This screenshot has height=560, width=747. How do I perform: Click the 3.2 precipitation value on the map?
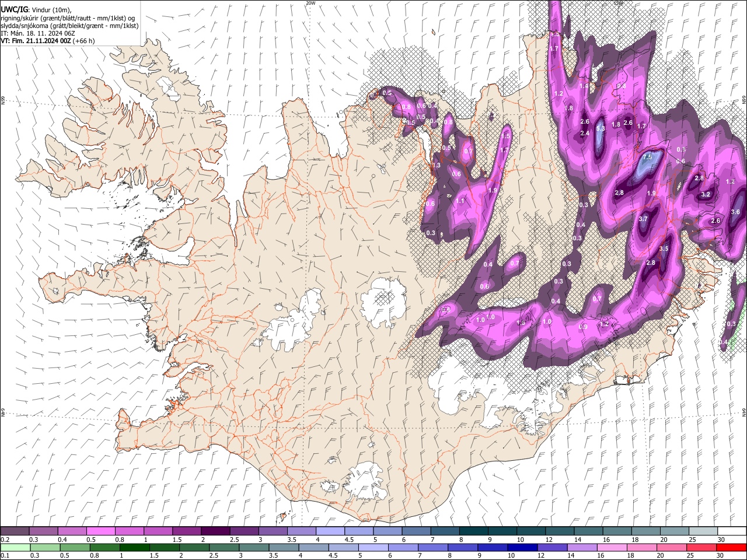(706, 195)
